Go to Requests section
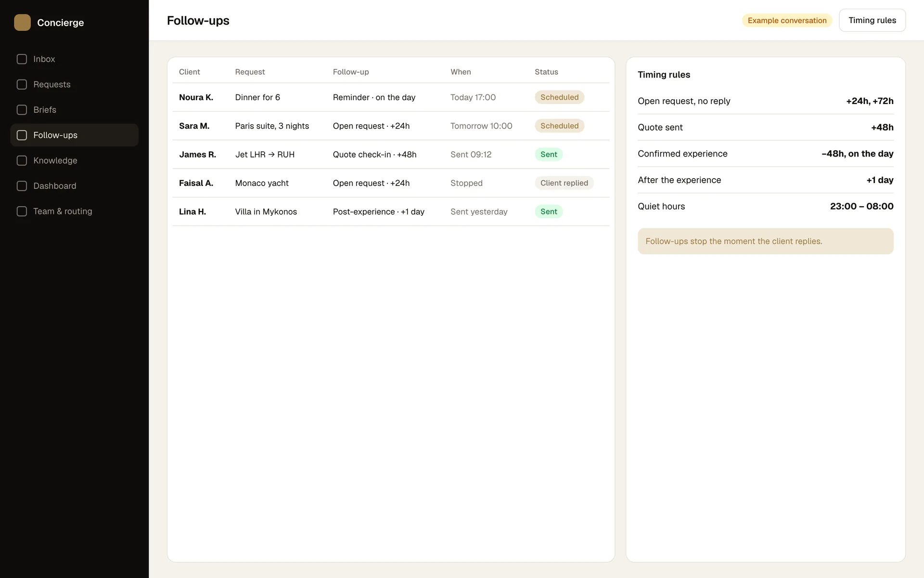 [x=74, y=84]
